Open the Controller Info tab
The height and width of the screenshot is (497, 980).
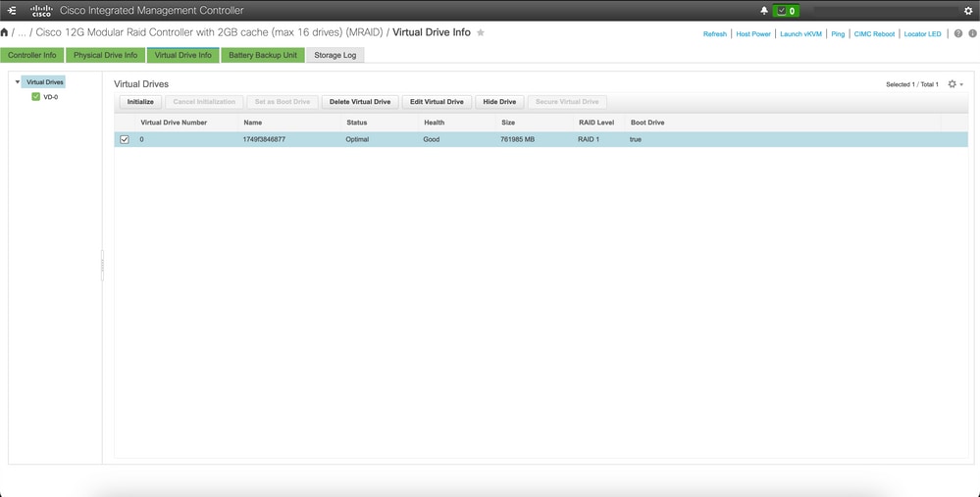tap(31, 55)
